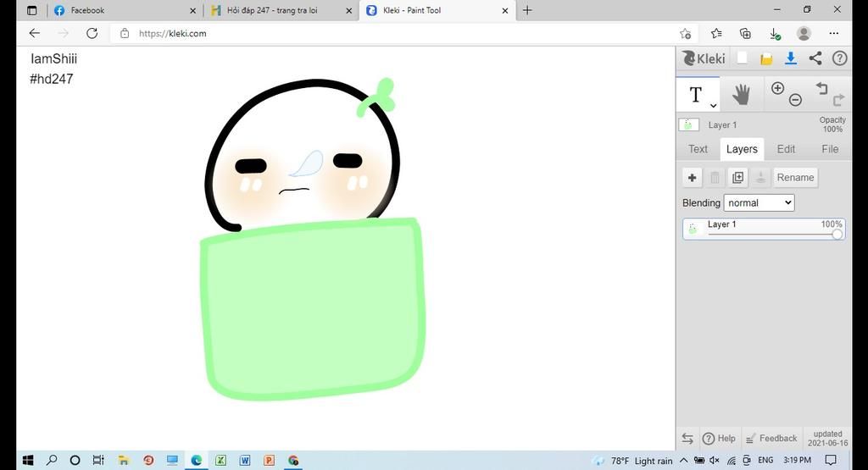
Task: Open File Explorer from the taskbar
Action: click(x=124, y=460)
